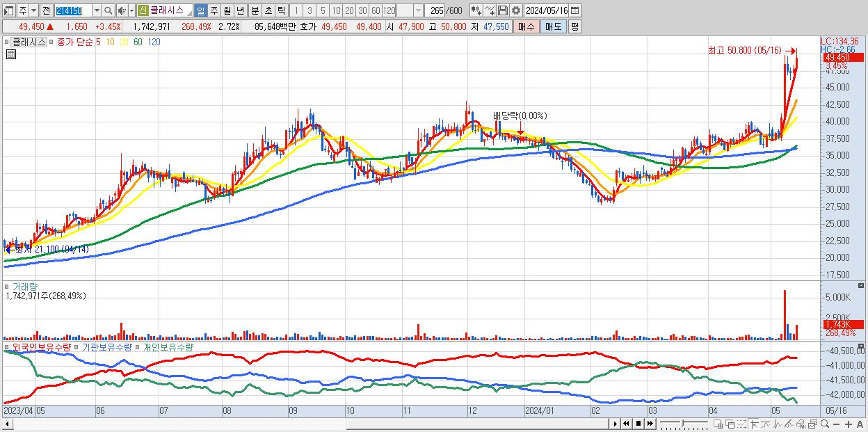Select the second '초' period button
868x432 pixels.
coord(268,10)
